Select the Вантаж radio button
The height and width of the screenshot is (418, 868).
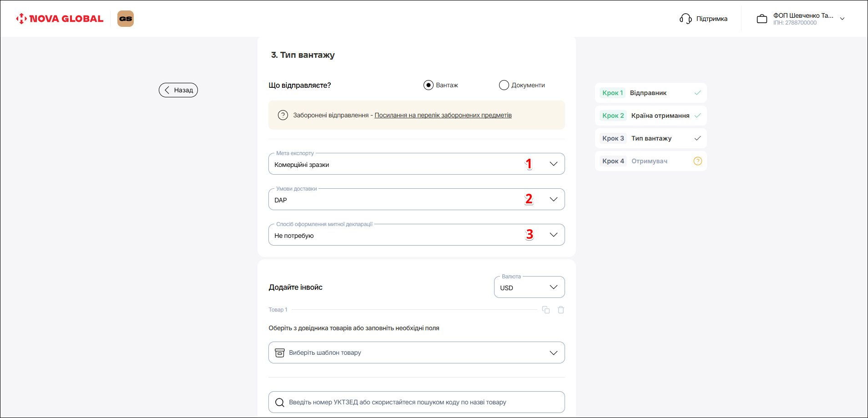coord(429,85)
